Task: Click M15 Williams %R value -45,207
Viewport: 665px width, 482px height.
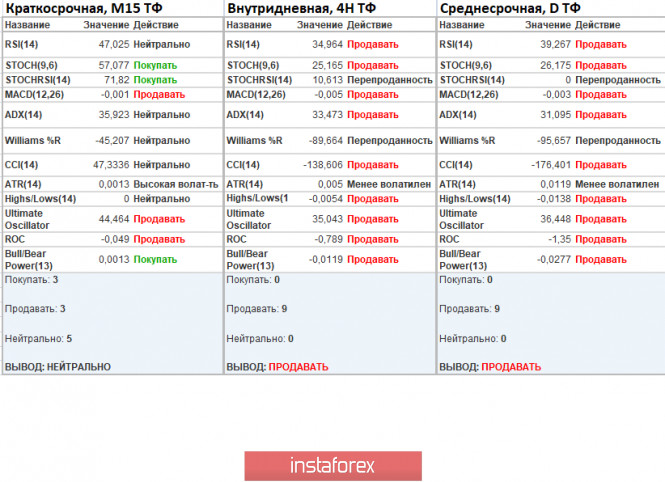Action: (112, 141)
